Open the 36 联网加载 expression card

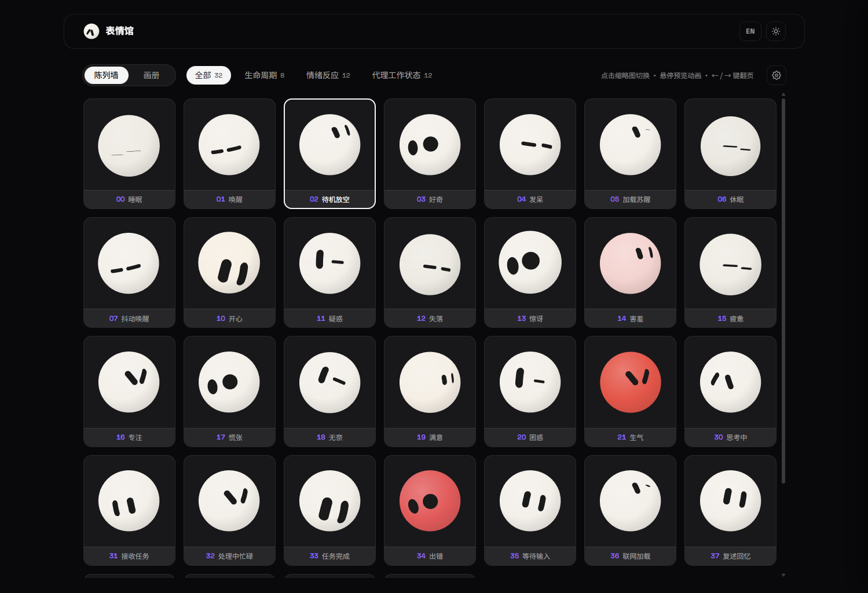coord(630,510)
